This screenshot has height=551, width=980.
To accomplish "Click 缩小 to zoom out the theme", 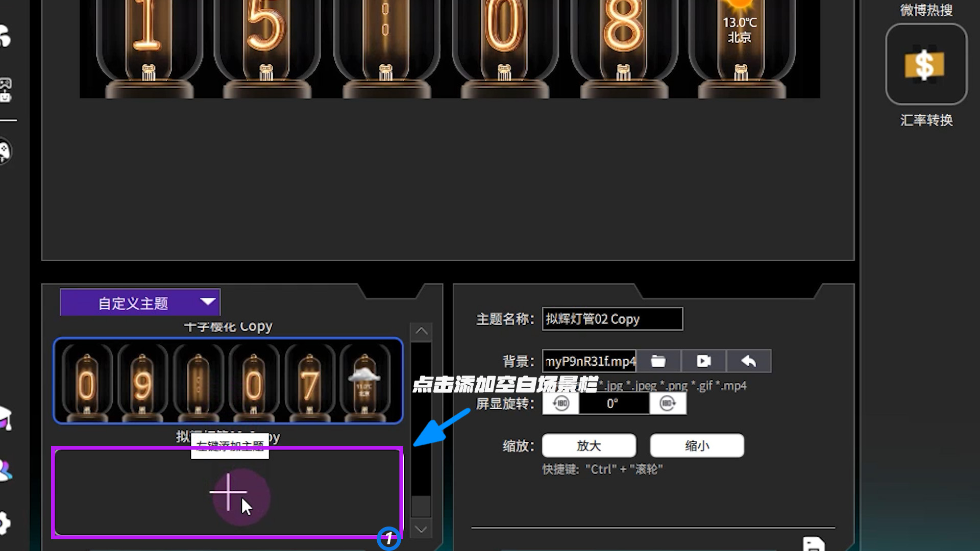I will [x=696, y=445].
